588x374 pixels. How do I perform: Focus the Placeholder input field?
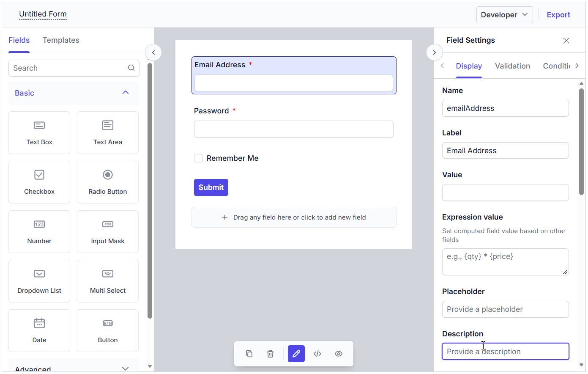pyautogui.click(x=506, y=309)
